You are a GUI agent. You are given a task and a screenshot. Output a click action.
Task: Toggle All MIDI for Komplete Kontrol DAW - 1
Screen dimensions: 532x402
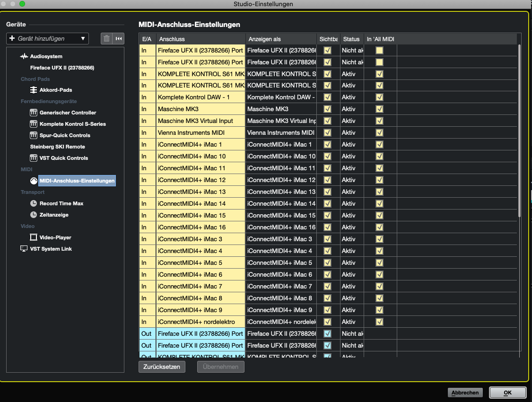379,97
